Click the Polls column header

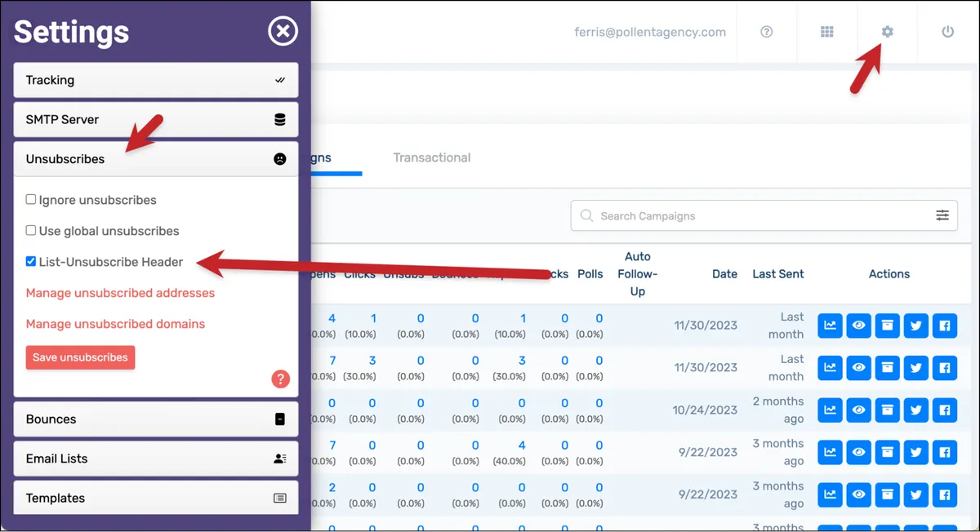coord(590,274)
